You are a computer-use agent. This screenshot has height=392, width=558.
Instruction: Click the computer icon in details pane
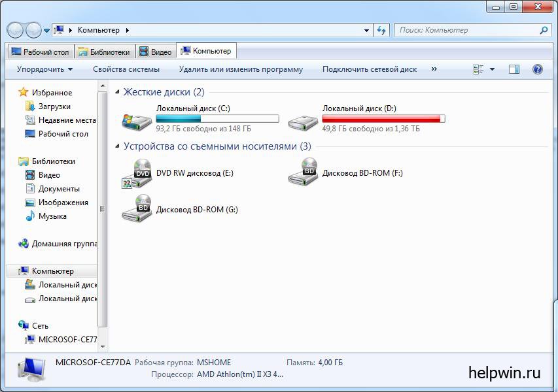pos(31,370)
